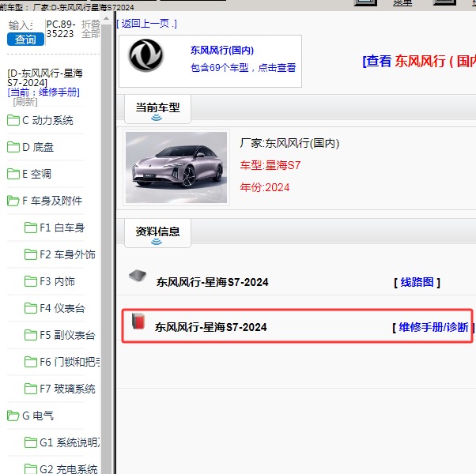Click the 查询 search button
Screen dimensions: 476x474
25,39
